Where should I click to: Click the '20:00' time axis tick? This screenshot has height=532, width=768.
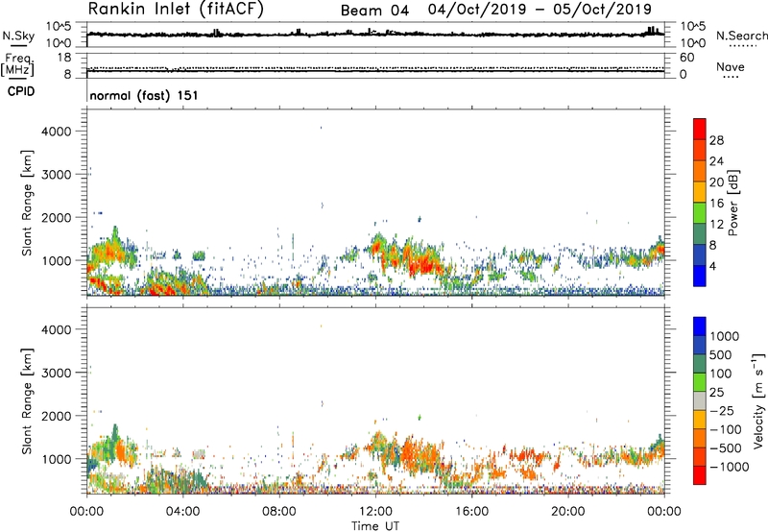567,512
